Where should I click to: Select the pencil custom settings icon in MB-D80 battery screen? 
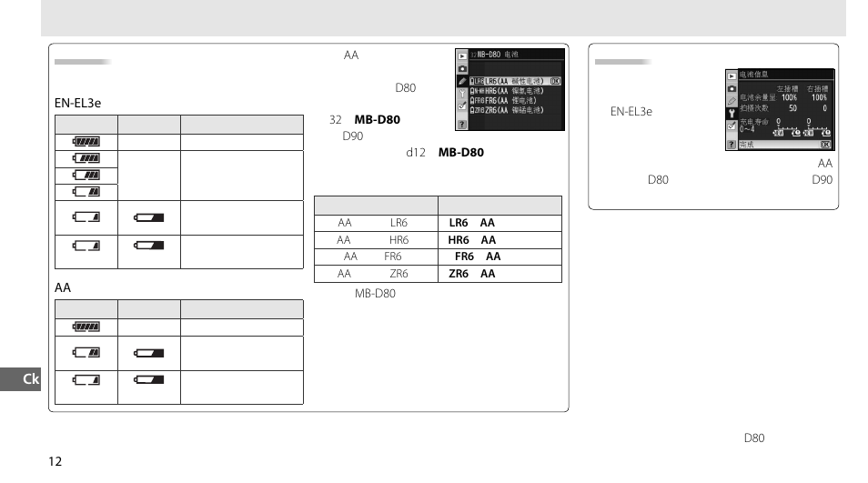click(462, 81)
